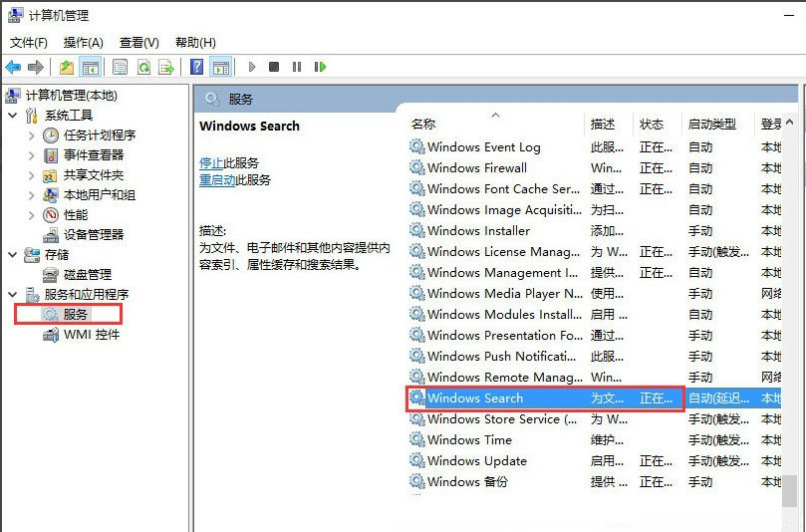Image resolution: width=806 pixels, height=532 pixels.
Task: Select the Windows Search service row
Action: coord(595,399)
